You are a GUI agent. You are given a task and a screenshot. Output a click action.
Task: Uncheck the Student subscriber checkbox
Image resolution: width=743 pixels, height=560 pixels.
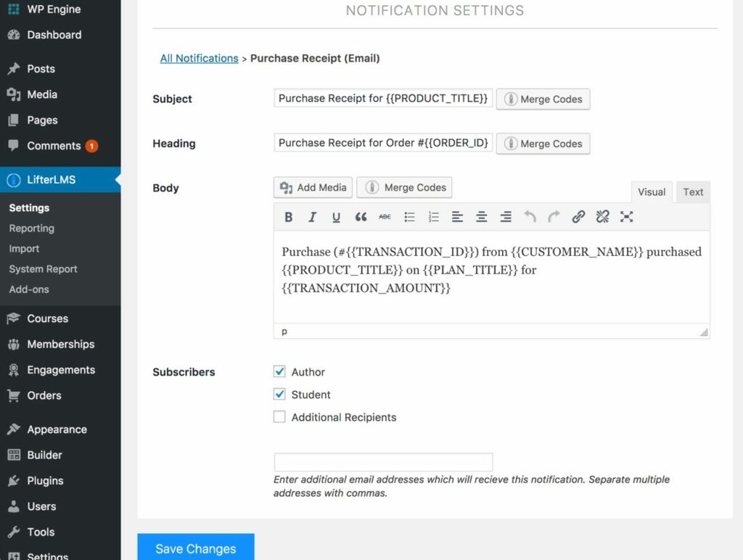pos(279,394)
